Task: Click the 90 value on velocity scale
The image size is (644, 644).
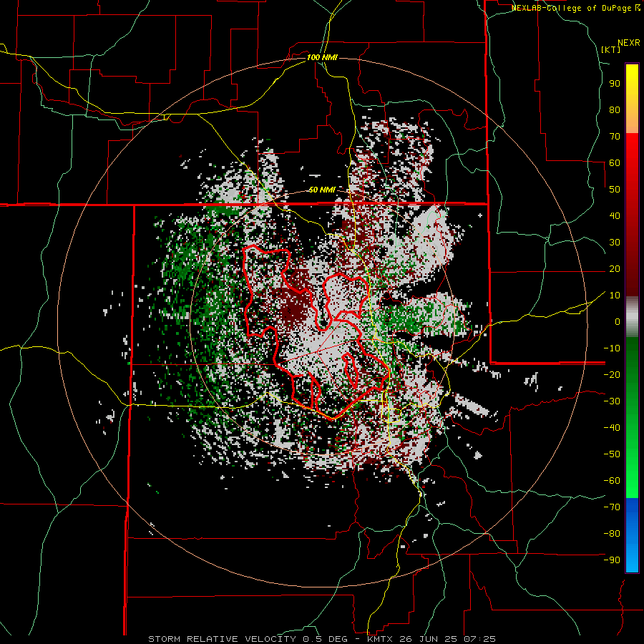Action: point(615,84)
